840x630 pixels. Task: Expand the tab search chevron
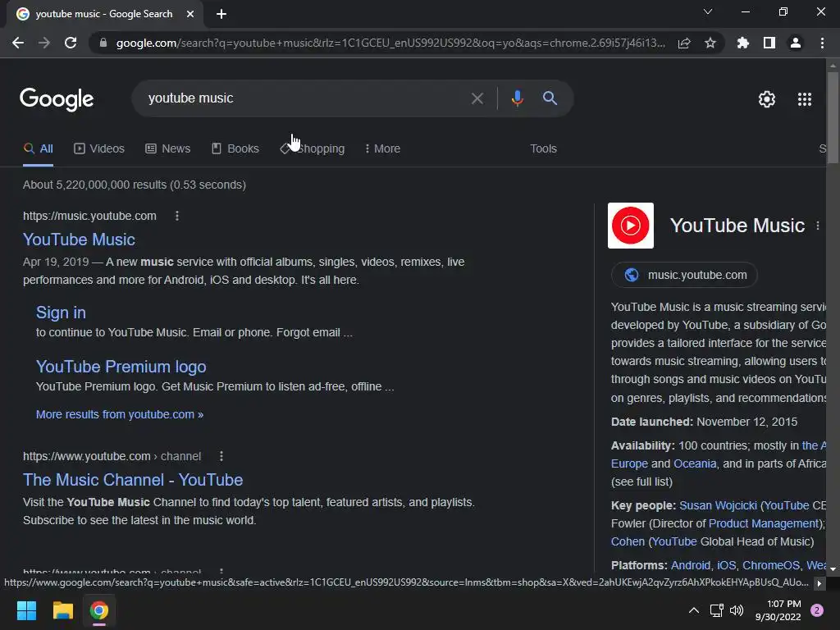click(x=708, y=11)
